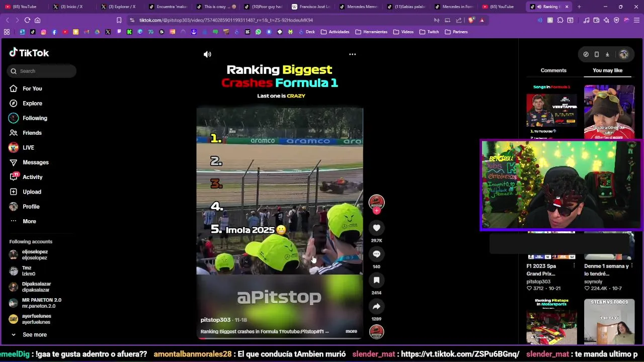Image resolution: width=644 pixels, height=362 pixels.
Task: Open the Twitch bookmarks folder
Action: (429, 32)
